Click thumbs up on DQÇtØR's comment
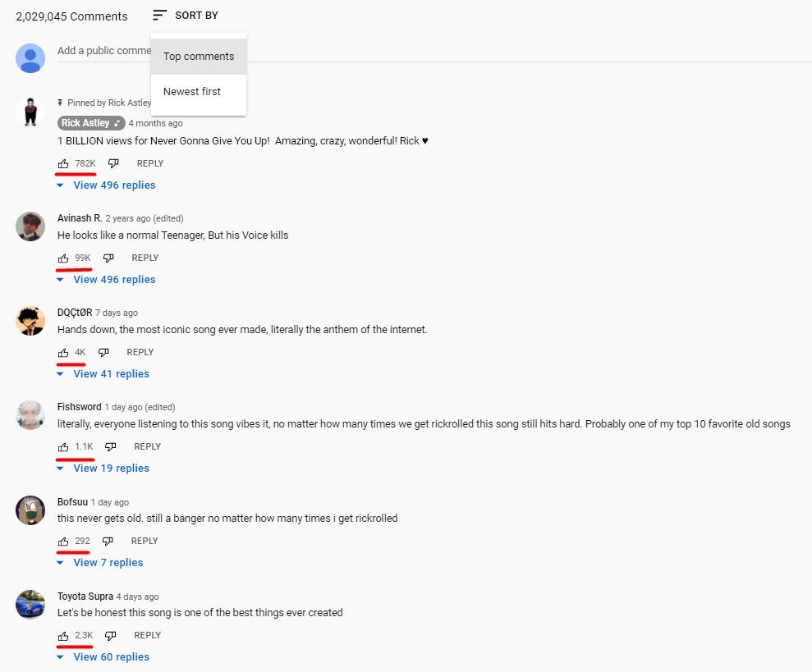 coord(63,353)
